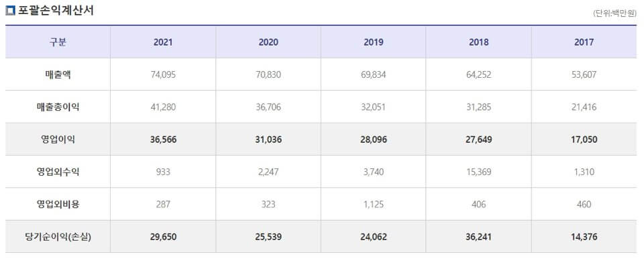Click the 2018 column header
The height and width of the screenshot is (263, 644).
(x=479, y=42)
